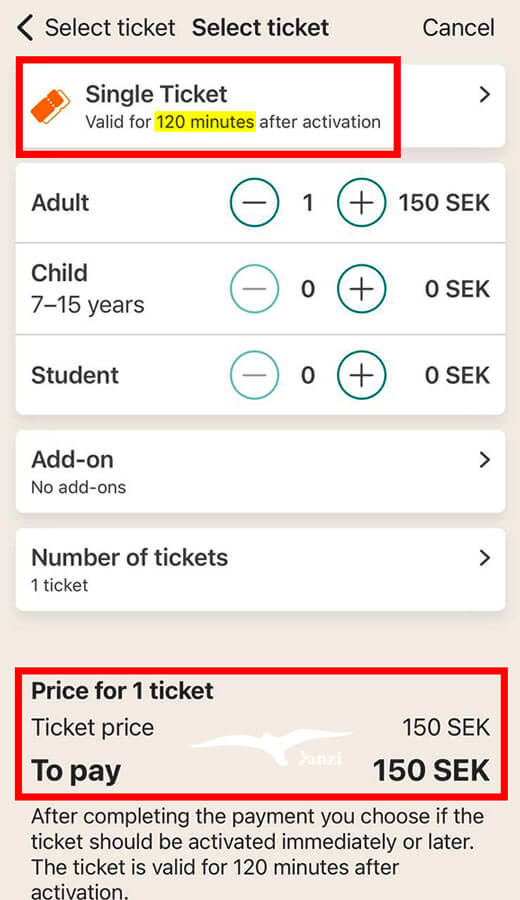Expand Number of tickets chevron
The image size is (520, 900).
485,557
